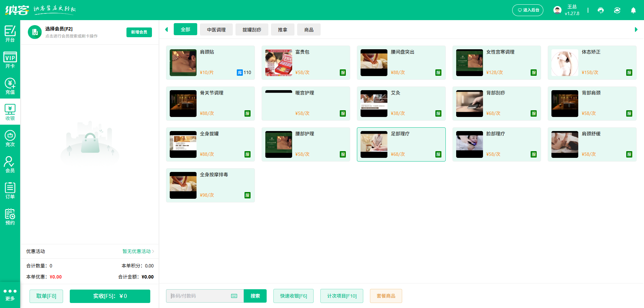The width and height of the screenshot is (644, 308).
Task: Select the 足部理疗 service card
Action: pyautogui.click(x=401, y=144)
